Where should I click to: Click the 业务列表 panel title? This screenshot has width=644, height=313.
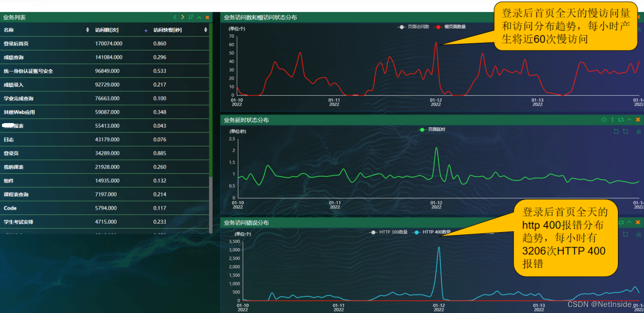15,17
